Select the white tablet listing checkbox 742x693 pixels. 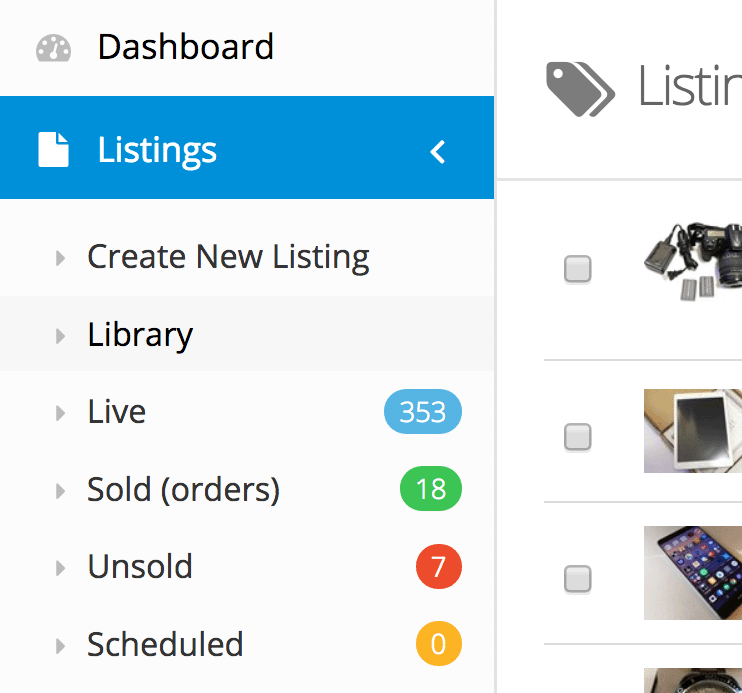577,436
